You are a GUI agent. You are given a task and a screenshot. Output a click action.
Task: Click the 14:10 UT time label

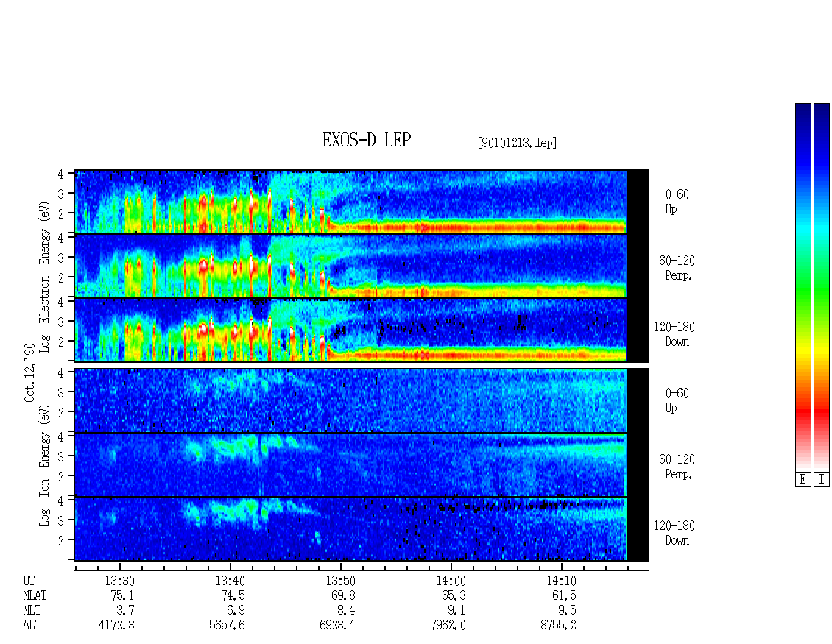tap(561, 581)
